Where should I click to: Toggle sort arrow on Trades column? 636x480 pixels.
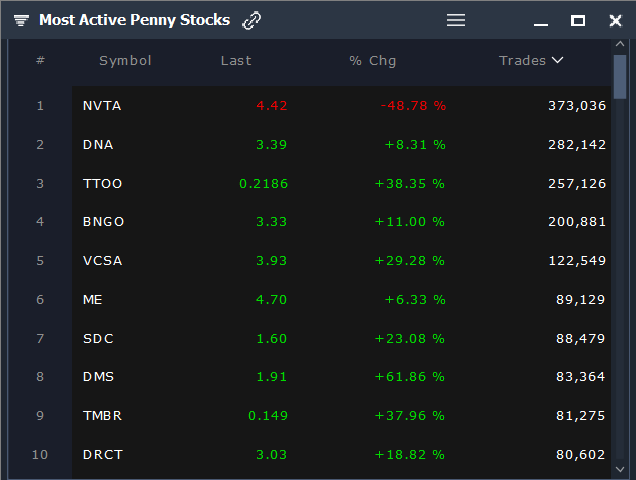tap(558, 60)
